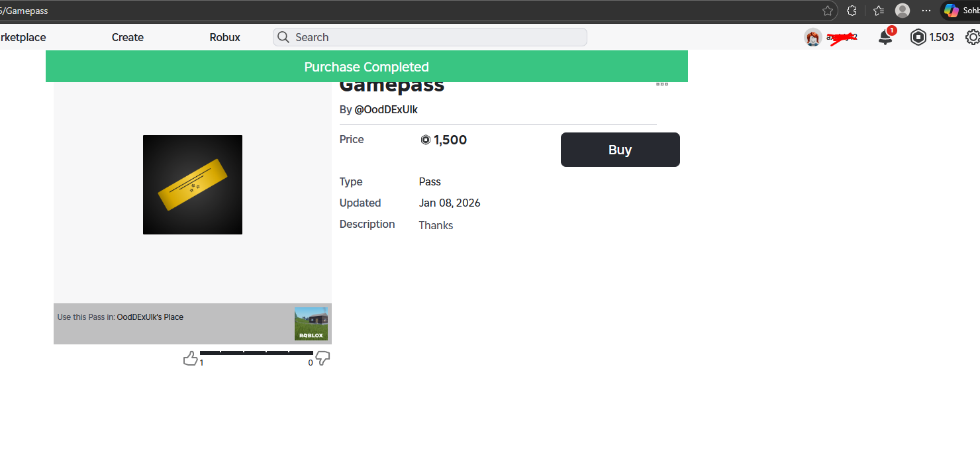The width and height of the screenshot is (980, 451).
Task: Click the Purchase Completed green banner
Action: coord(367,67)
